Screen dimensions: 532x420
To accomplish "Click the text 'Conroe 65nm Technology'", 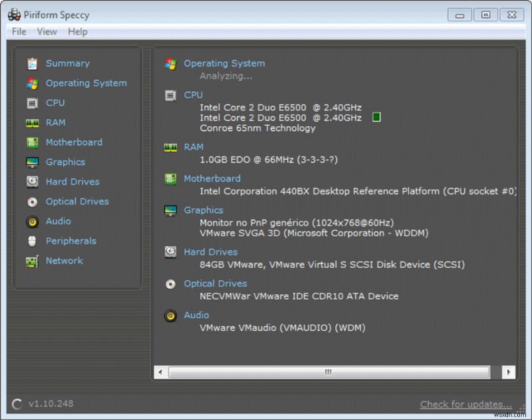I will tap(257, 128).
